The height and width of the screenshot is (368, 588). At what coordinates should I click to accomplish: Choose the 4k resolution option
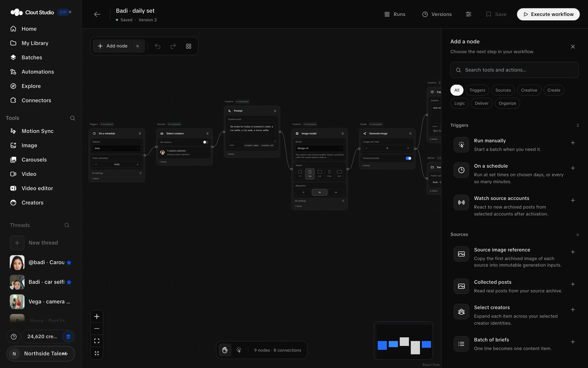pyautogui.click(x=336, y=192)
